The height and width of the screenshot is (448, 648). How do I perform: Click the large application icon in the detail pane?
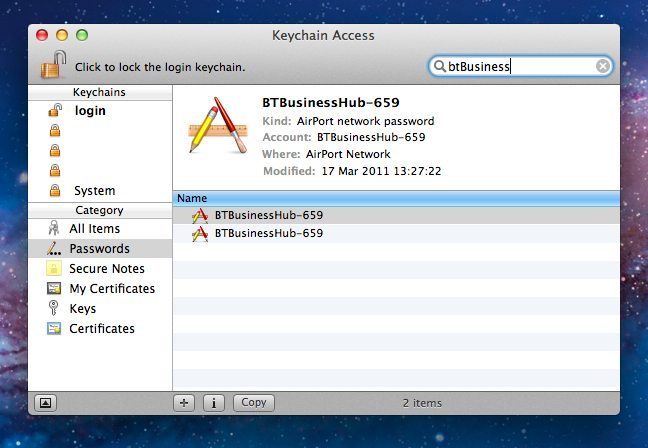pos(218,126)
